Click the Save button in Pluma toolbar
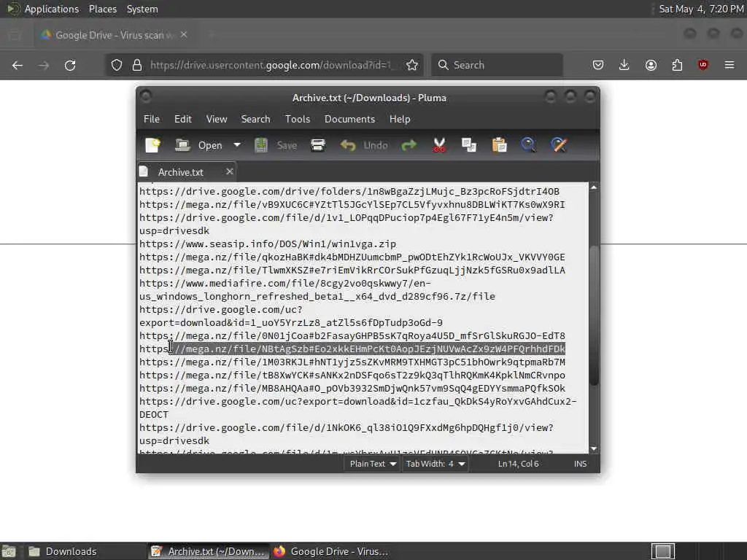Screen dimensions: 747x560 (x=275, y=145)
